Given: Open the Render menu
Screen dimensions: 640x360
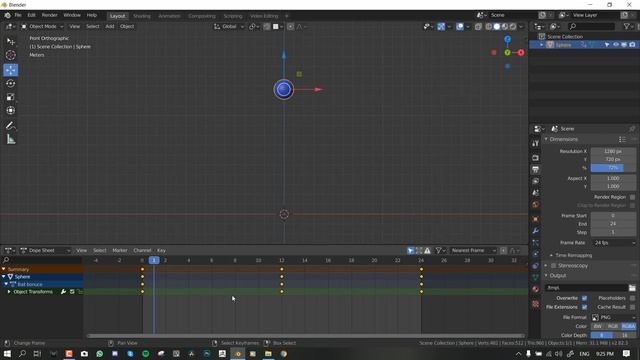Looking at the screenshot, I should tap(49, 15).
